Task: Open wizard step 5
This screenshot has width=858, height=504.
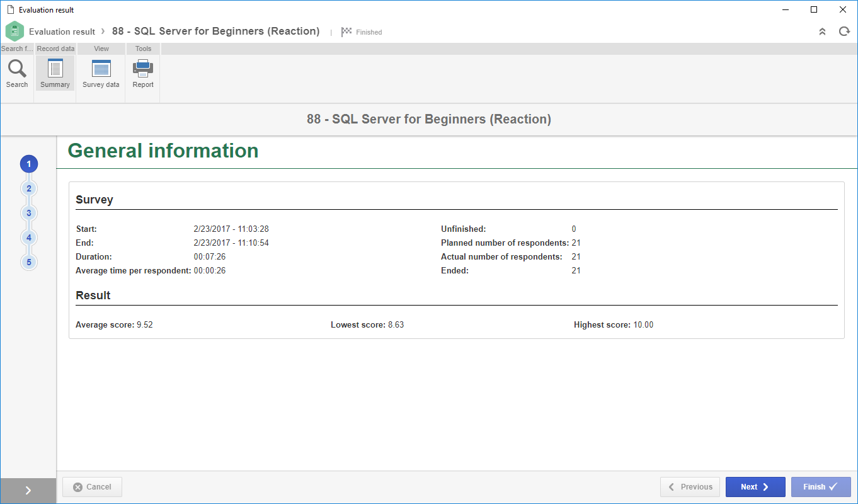Action: click(x=29, y=262)
